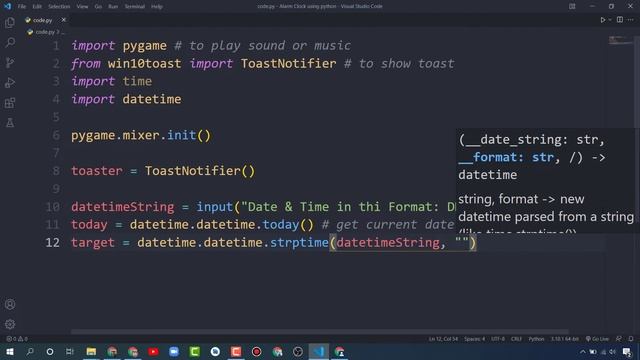640x360 pixels.
Task: Change the CRLF end of line sequence
Action: (x=516, y=339)
